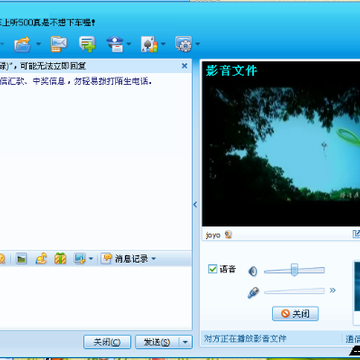Image resolution: width=360 pixels, height=360 pixels.
Task: Open the police cap report icon
Action: click(115, 44)
